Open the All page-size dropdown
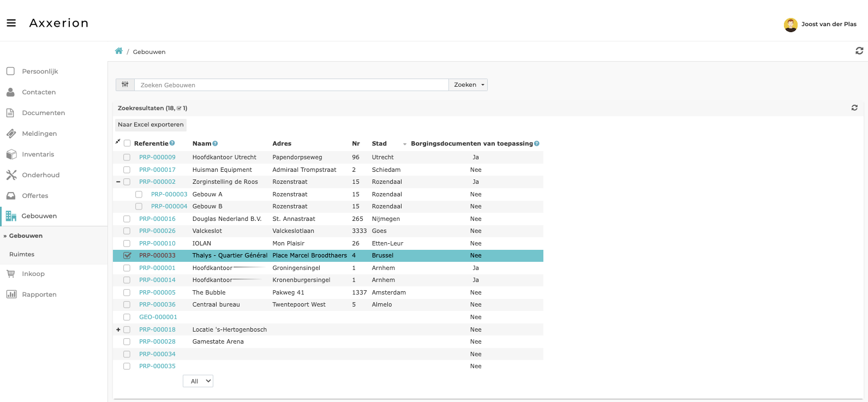Screen dimensions: 868x402 [198, 381]
